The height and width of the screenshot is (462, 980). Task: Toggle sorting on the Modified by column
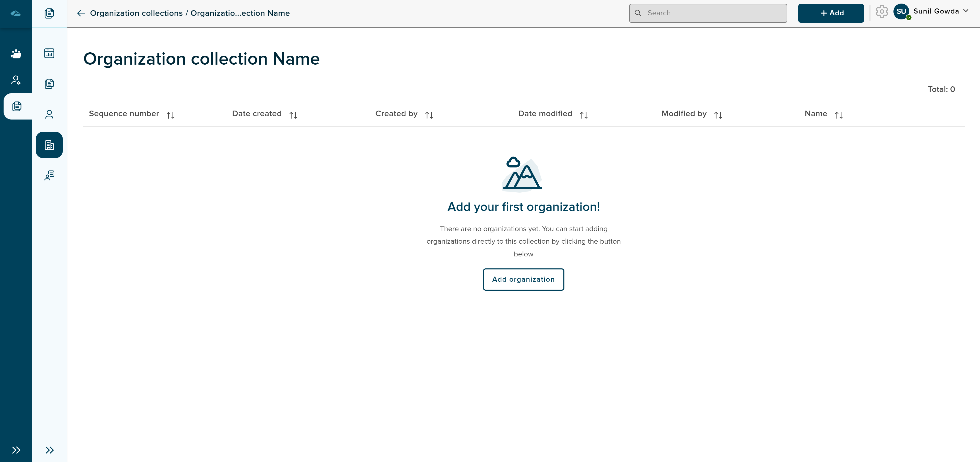pyautogui.click(x=718, y=114)
